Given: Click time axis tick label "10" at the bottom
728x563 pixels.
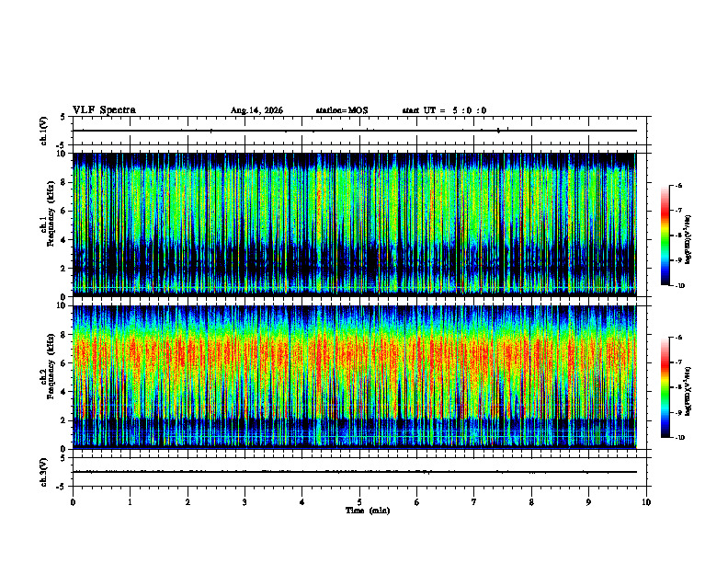Looking at the screenshot, I should pyautogui.click(x=646, y=502).
